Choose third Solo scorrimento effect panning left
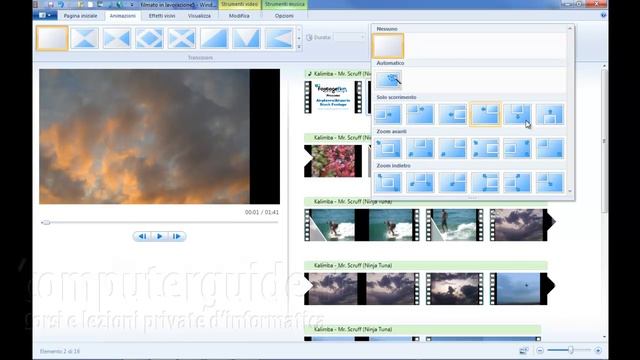This screenshot has width=640, height=360. (453, 114)
